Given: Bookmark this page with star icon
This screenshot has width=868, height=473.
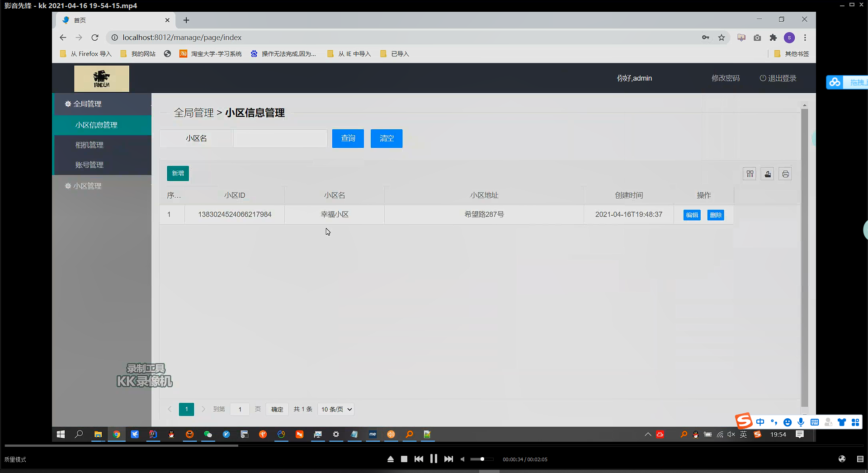Looking at the screenshot, I should pos(722,38).
